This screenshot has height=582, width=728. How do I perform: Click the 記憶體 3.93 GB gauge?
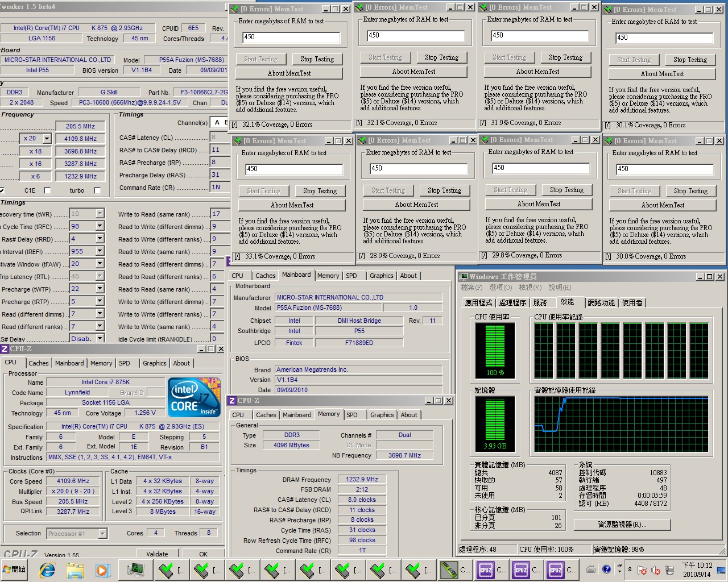(495, 423)
